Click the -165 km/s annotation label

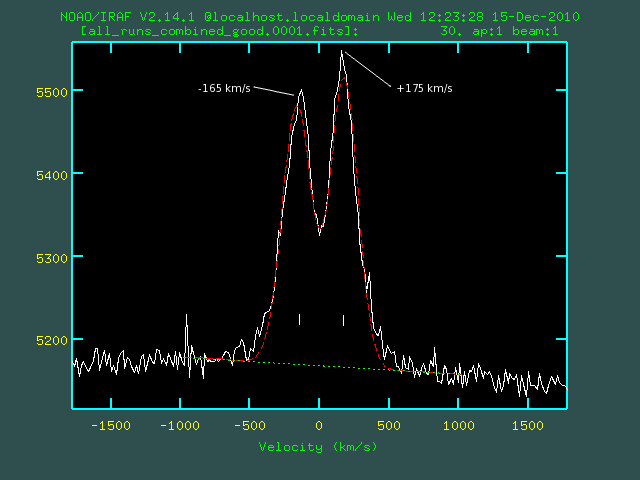coord(225,89)
